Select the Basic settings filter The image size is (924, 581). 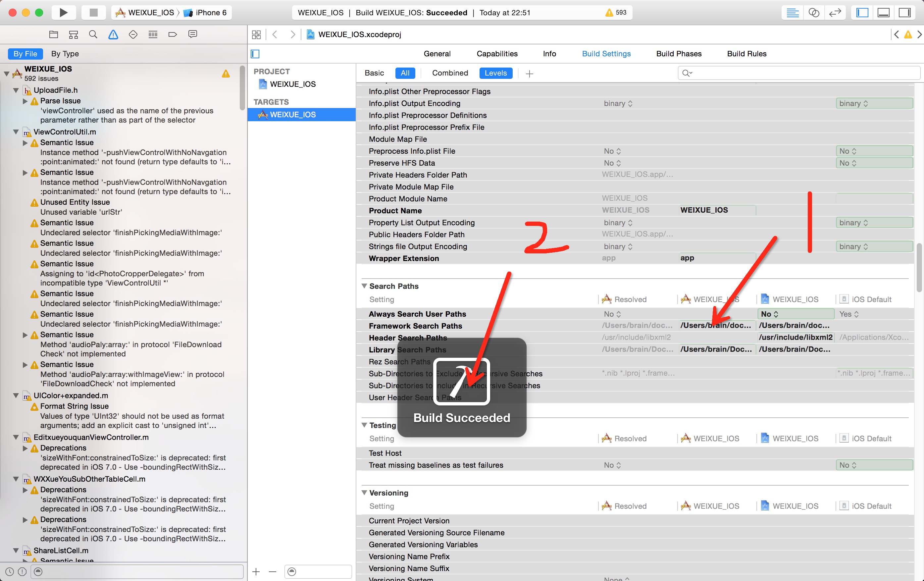point(374,73)
